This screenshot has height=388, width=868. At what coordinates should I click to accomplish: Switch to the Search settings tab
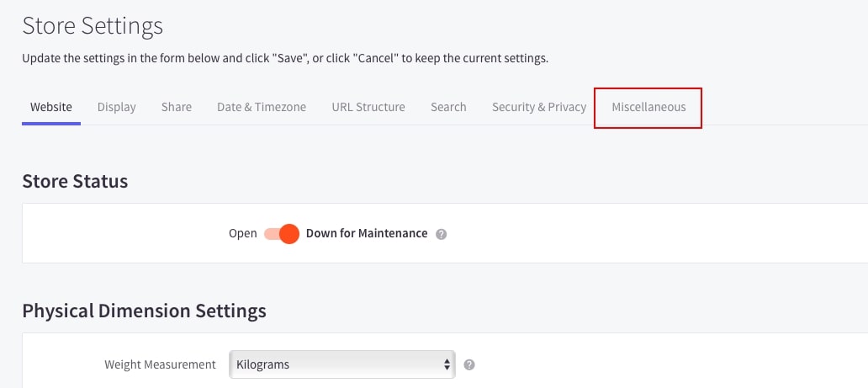coord(448,107)
